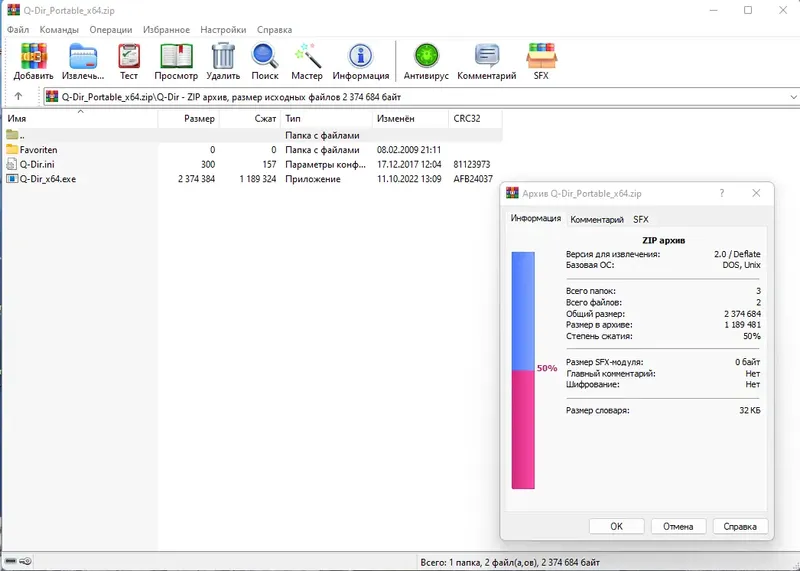Open the Команды menu
Screen dimensions: 800x571
coord(59,30)
